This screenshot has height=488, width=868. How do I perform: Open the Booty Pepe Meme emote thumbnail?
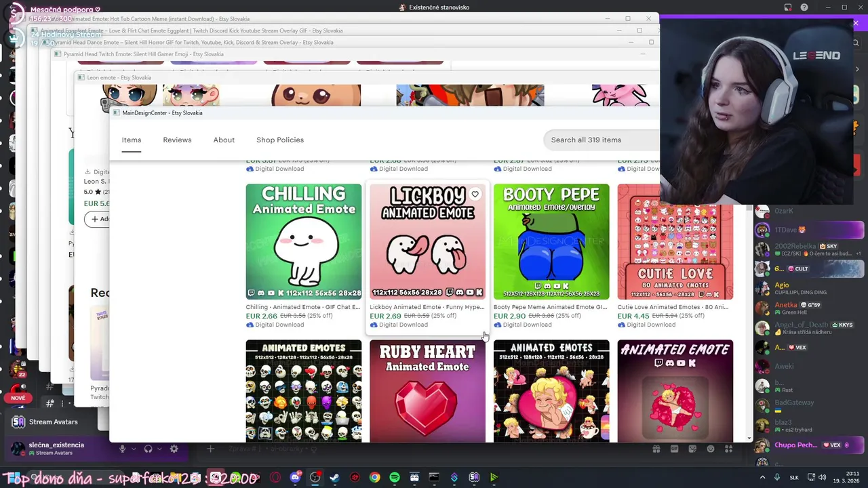551,241
